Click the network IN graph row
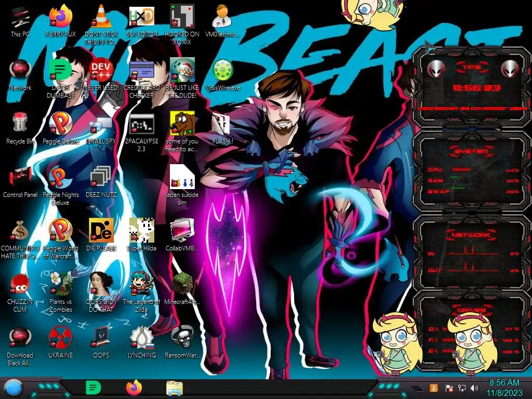This screenshot has height=399, width=532. (474, 251)
